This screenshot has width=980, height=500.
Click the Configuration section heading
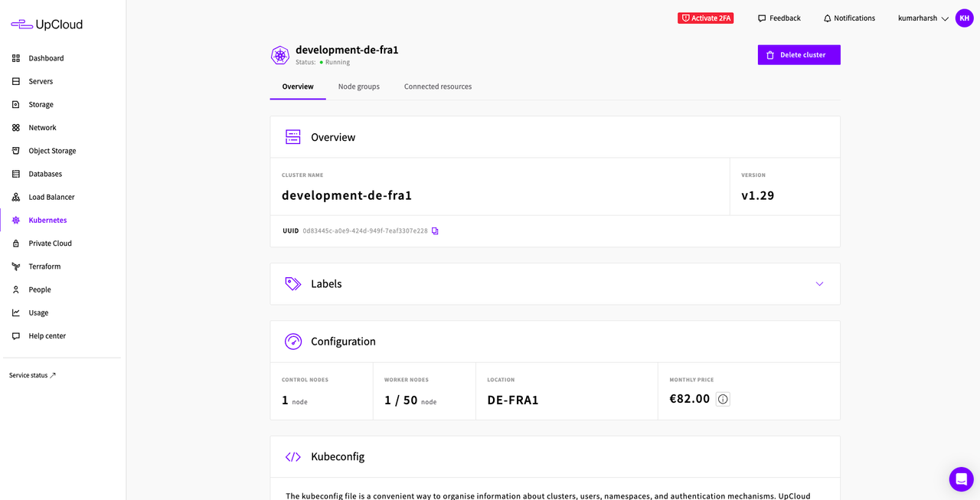[343, 342]
